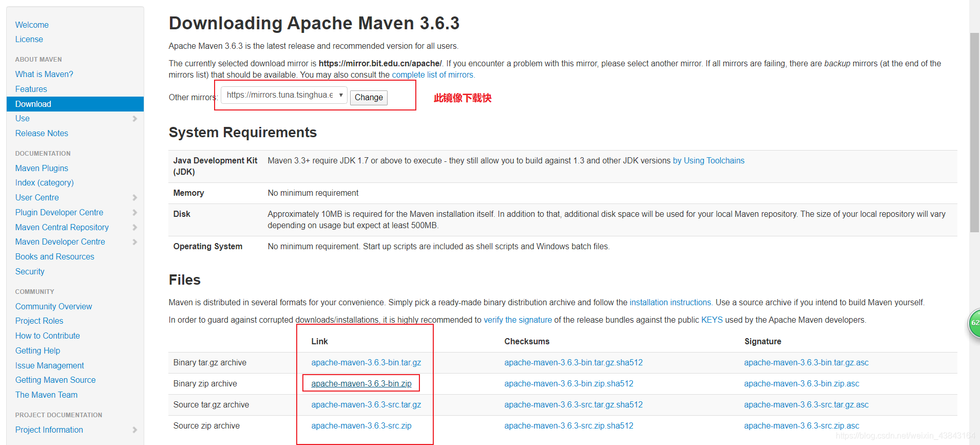Open Issue Management link
This screenshot has height=445, width=980.
coord(50,365)
